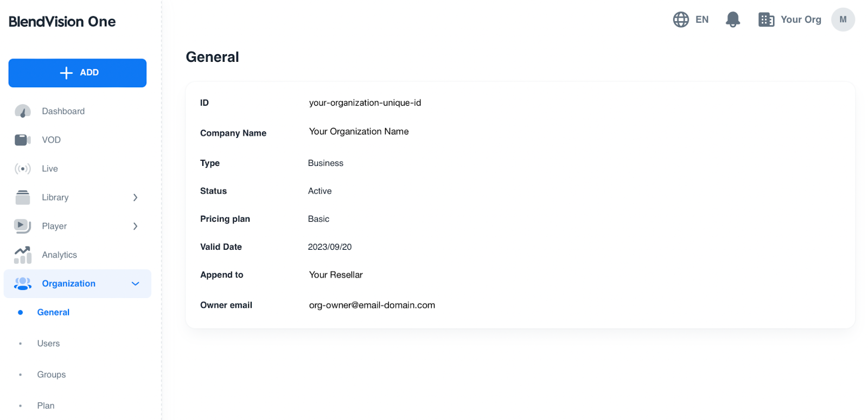The width and height of the screenshot is (868, 420).
Task: Go to the Plan page
Action: [x=46, y=405]
